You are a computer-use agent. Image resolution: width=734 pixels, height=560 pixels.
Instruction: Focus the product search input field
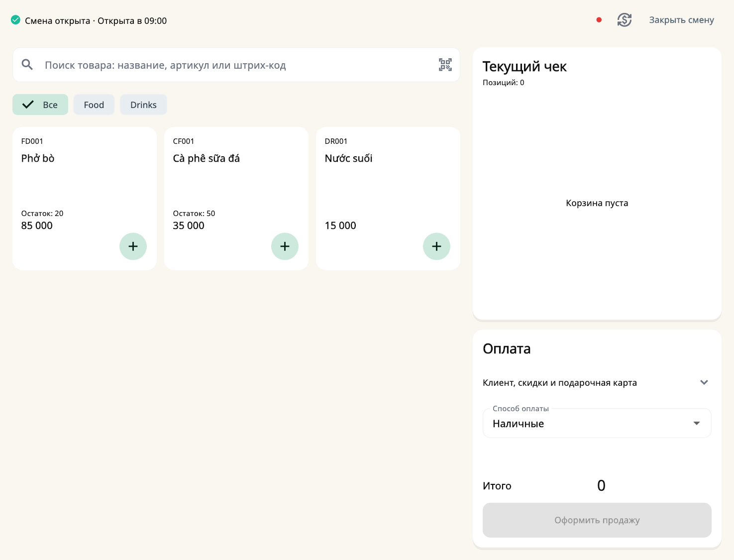tap(236, 65)
